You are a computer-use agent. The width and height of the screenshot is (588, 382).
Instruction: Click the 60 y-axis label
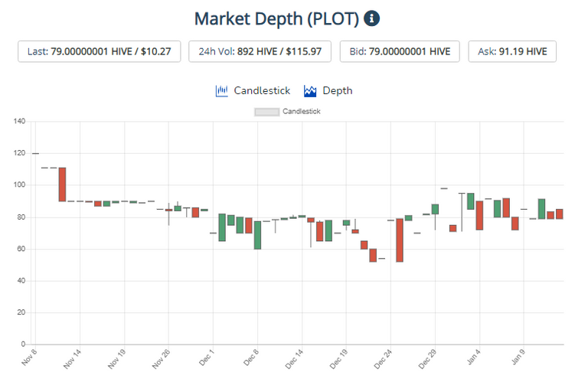pyautogui.click(x=21, y=249)
